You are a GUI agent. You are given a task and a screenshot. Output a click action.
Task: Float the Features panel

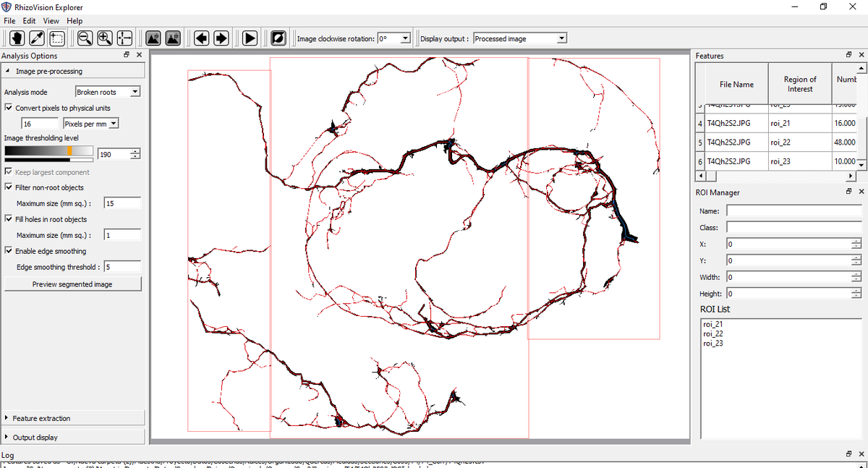[x=848, y=56]
